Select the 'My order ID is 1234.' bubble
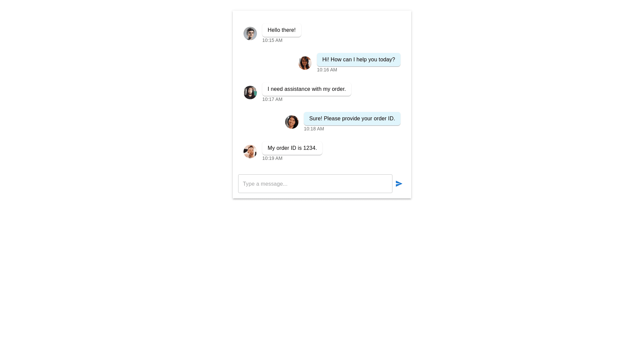The image size is (644, 362). (x=292, y=148)
